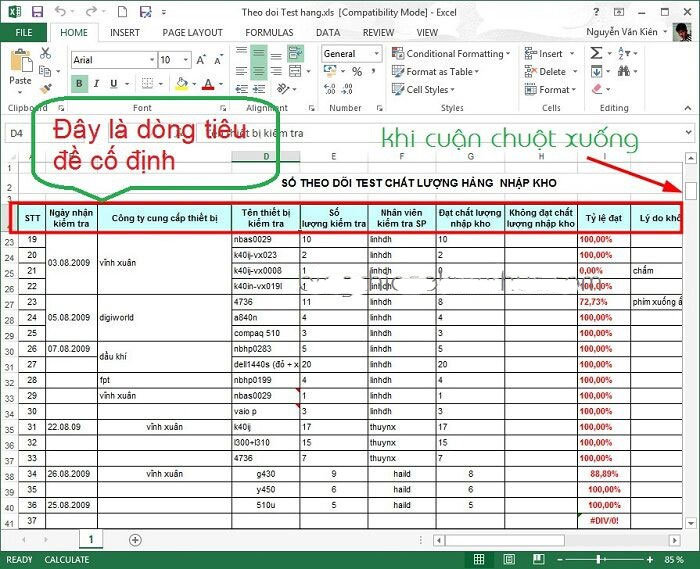Viewport: 700px width, 569px height.
Task: Insert AutoSum using the sigma icon
Action: click(x=596, y=53)
